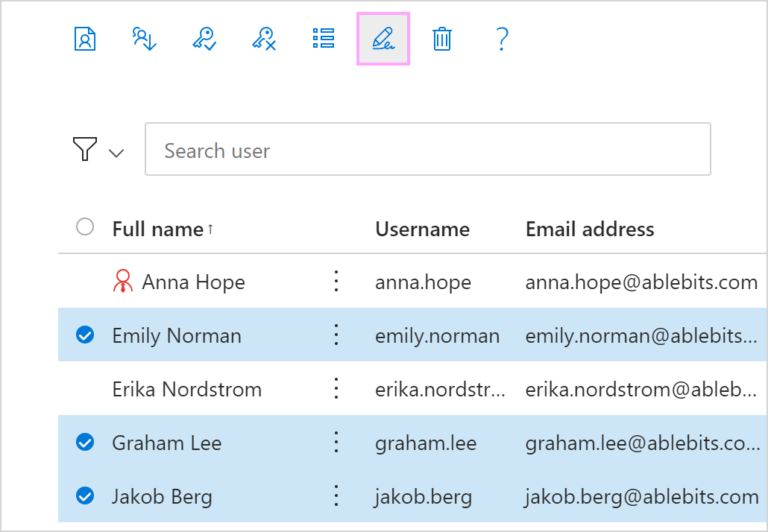Select the Jakob Berg name
Viewport: 768px width, 532px height.
(162, 497)
